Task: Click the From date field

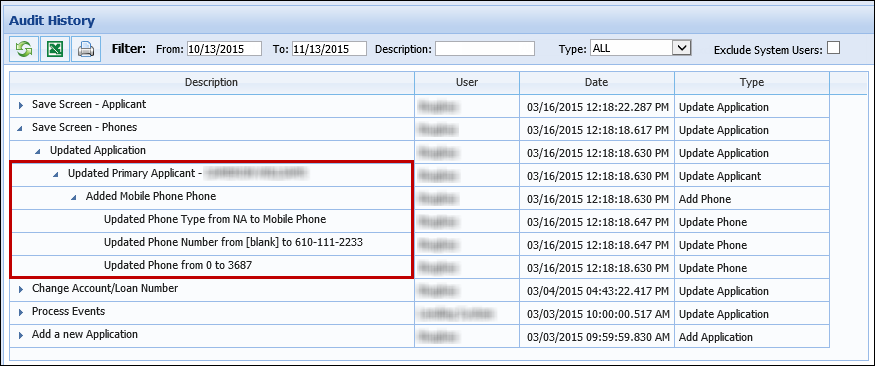Action: [x=224, y=49]
